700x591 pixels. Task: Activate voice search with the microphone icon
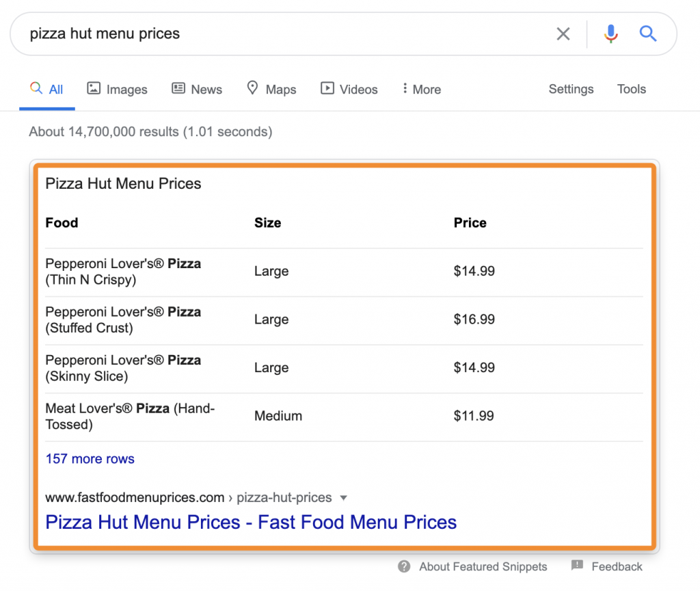(x=610, y=34)
